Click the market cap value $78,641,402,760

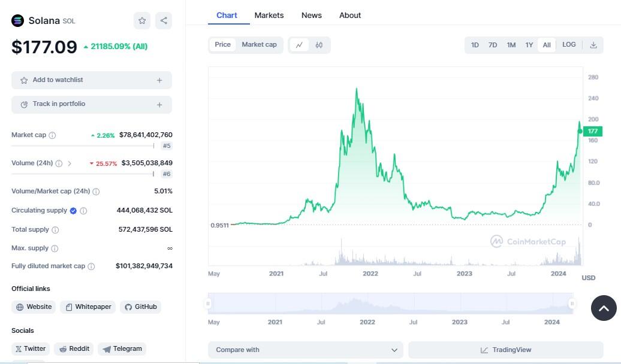(146, 135)
